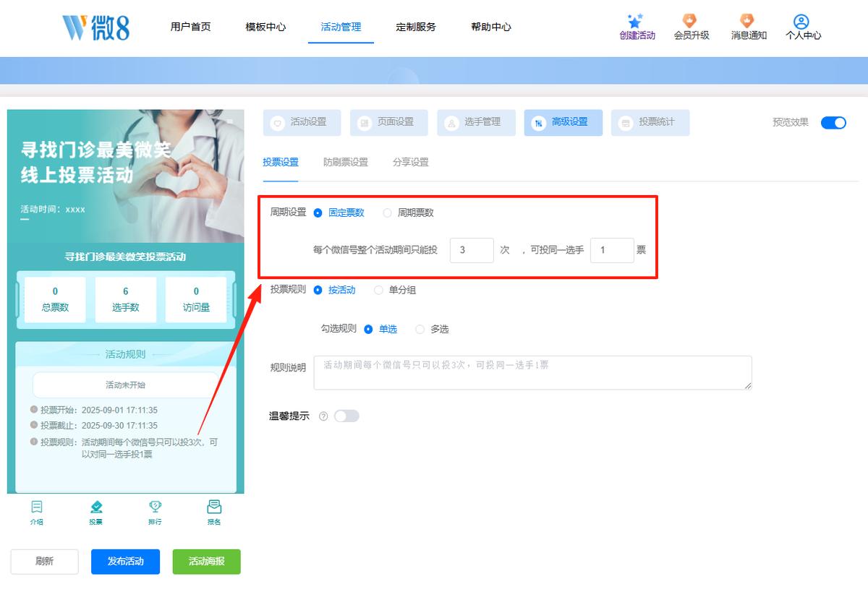Open 消息通知 icon
This screenshot has width=868, height=592.
[x=748, y=21]
